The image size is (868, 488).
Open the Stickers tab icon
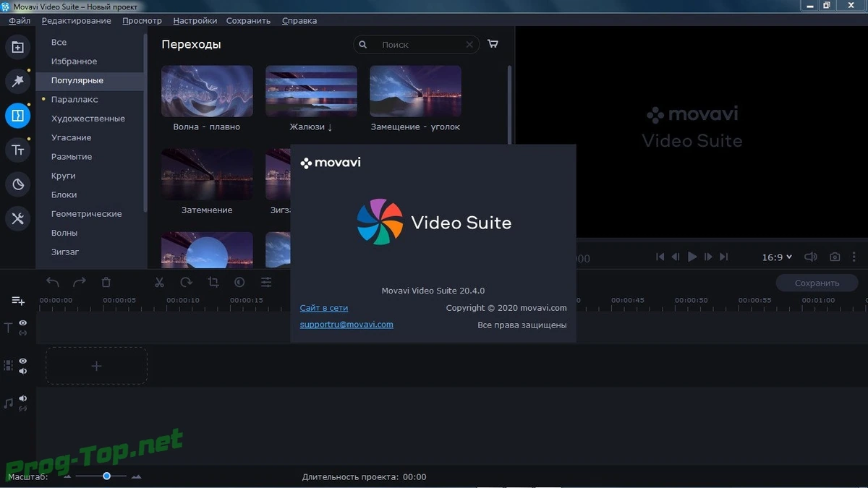point(17,184)
